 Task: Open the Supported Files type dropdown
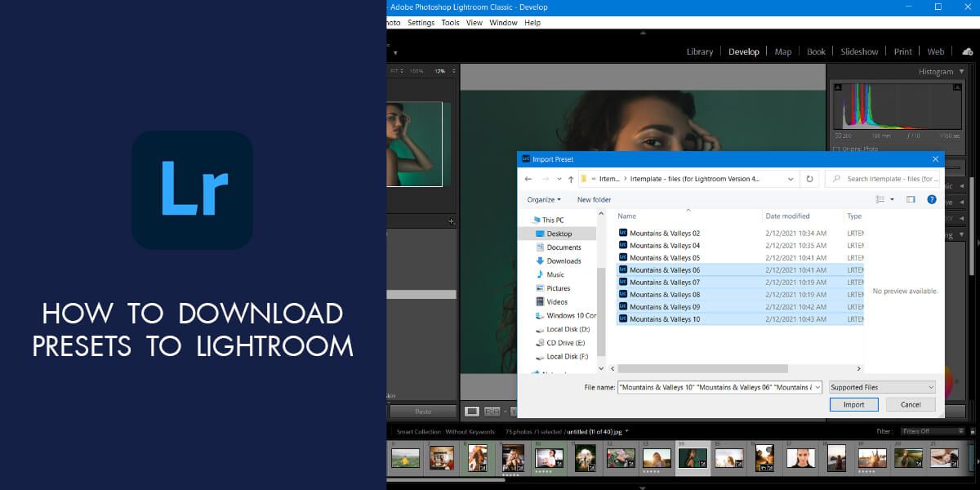(x=882, y=387)
